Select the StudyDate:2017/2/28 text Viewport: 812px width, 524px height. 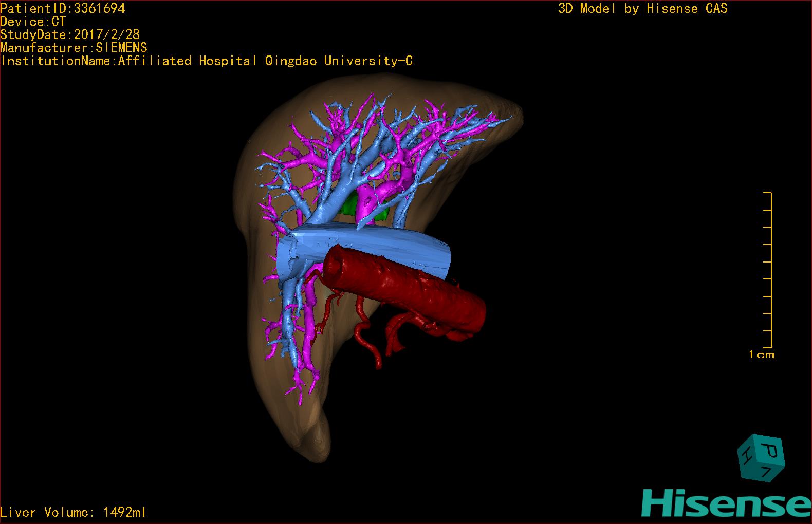(70, 34)
